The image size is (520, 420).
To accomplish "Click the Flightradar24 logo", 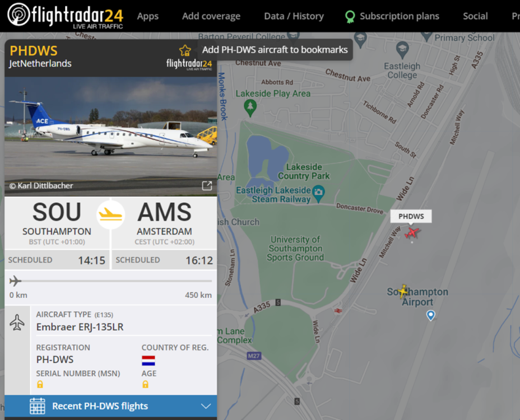I will pyautogui.click(x=66, y=16).
